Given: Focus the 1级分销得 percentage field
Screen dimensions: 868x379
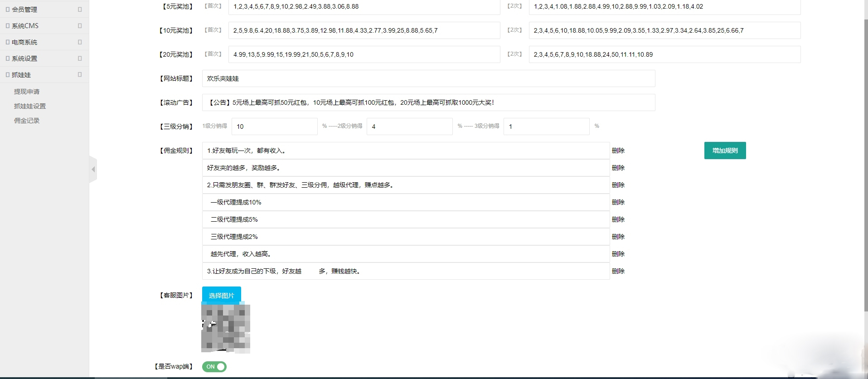Looking at the screenshot, I should [274, 126].
